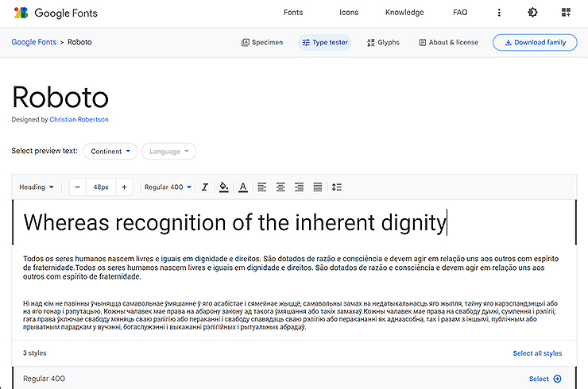This screenshot has height=389, width=588.
Task: Switch to the Specimen tab
Action: point(262,42)
